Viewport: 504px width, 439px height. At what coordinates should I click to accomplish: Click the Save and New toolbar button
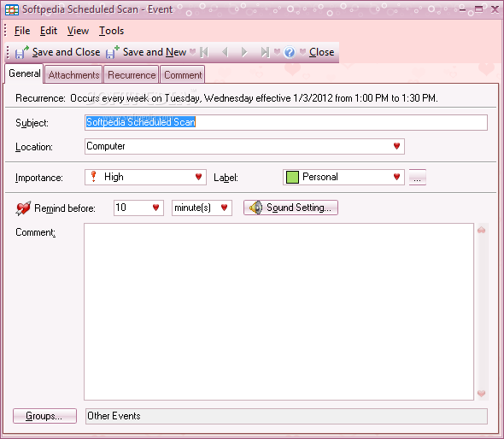coord(146,52)
